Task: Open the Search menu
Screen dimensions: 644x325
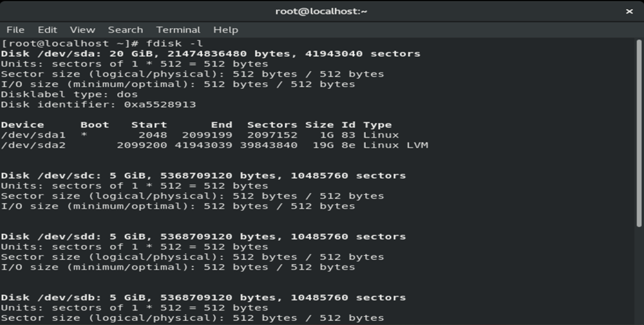Action: (x=125, y=30)
